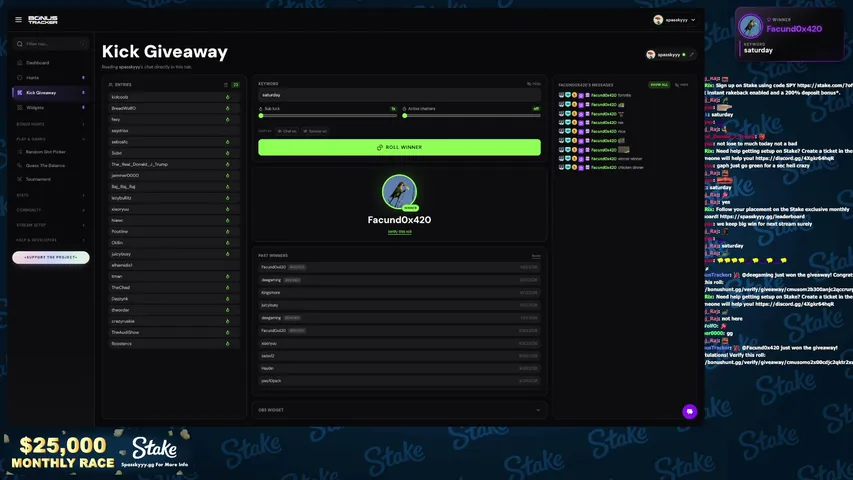Click Show All in messages panel
Viewport: 853px width, 480px height.
tap(659, 85)
